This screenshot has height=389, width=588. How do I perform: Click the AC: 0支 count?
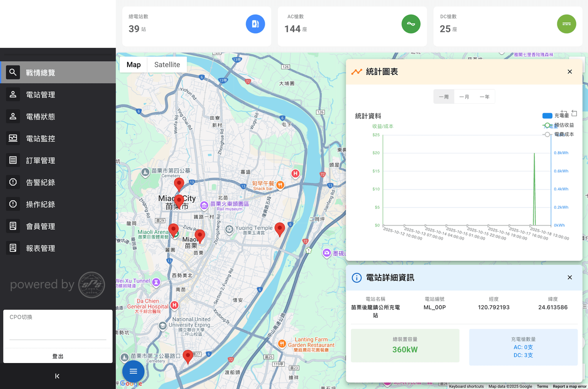[x=523, y=347]
